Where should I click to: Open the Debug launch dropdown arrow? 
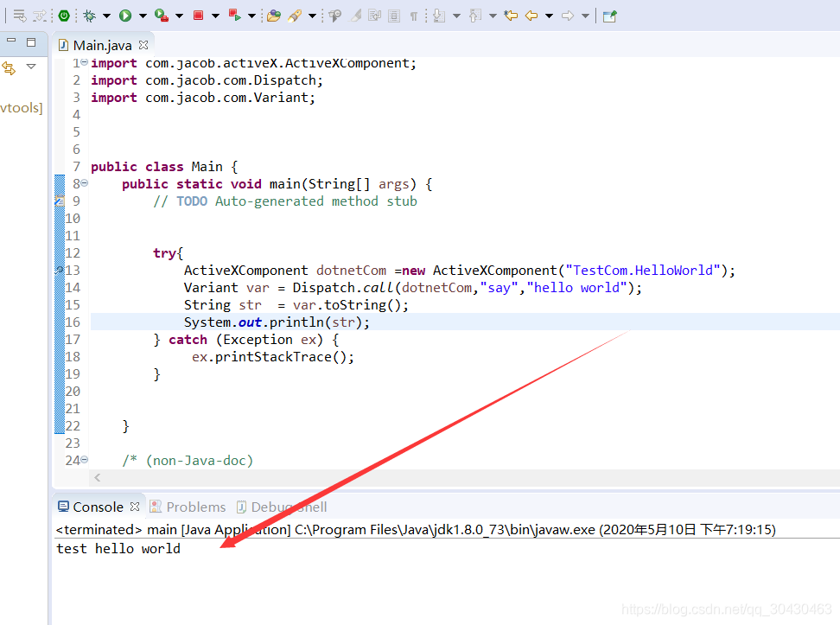pos(105,15)
